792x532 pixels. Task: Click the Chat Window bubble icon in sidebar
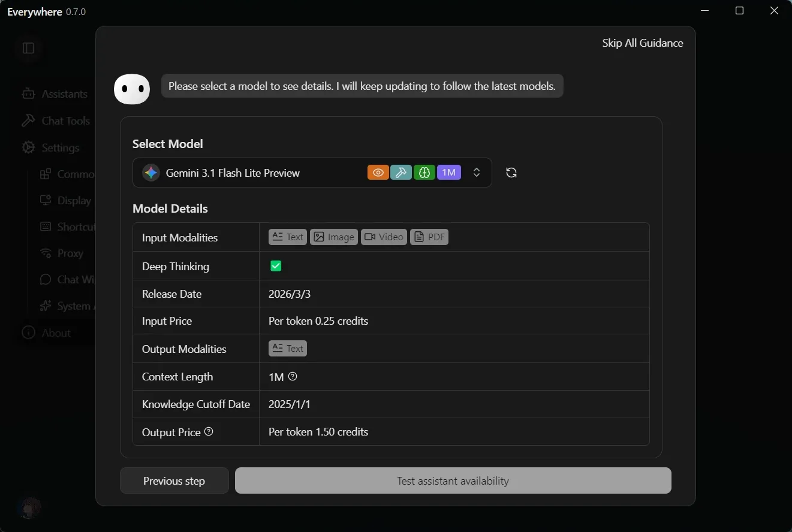coord(46,279)
